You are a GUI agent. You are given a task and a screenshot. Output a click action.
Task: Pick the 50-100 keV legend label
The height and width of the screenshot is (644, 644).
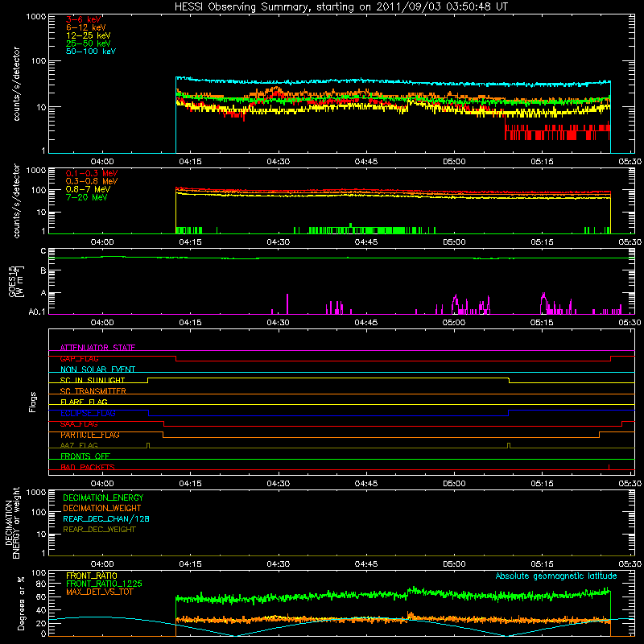point(91,52)
